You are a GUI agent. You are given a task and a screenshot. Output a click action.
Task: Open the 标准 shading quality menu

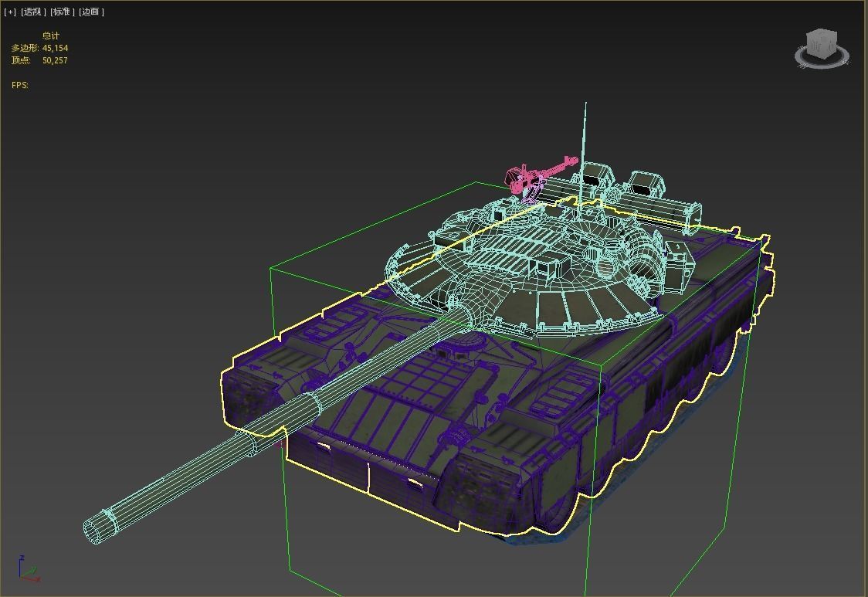(x=62, y=12)
